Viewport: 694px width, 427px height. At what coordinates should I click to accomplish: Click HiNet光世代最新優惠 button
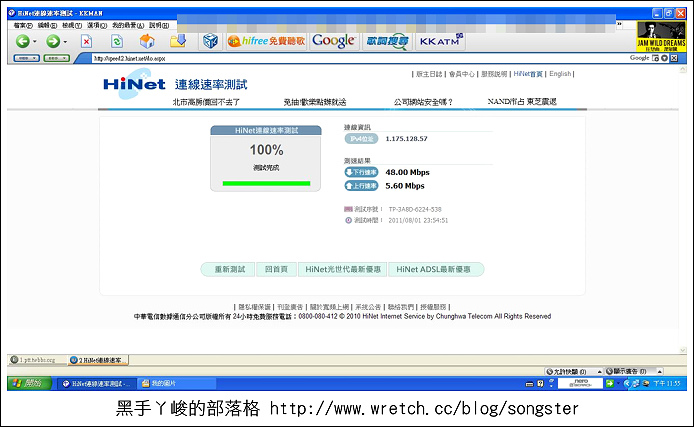(343, 269)
